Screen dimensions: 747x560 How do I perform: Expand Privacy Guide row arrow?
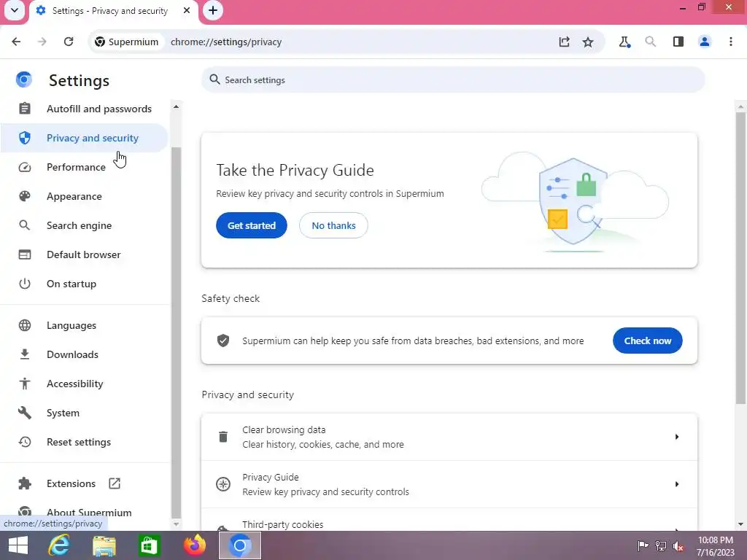(676, 484)
